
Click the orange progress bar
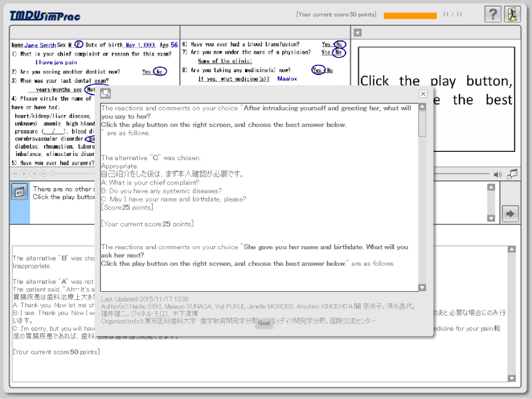(x=410, y=15)
